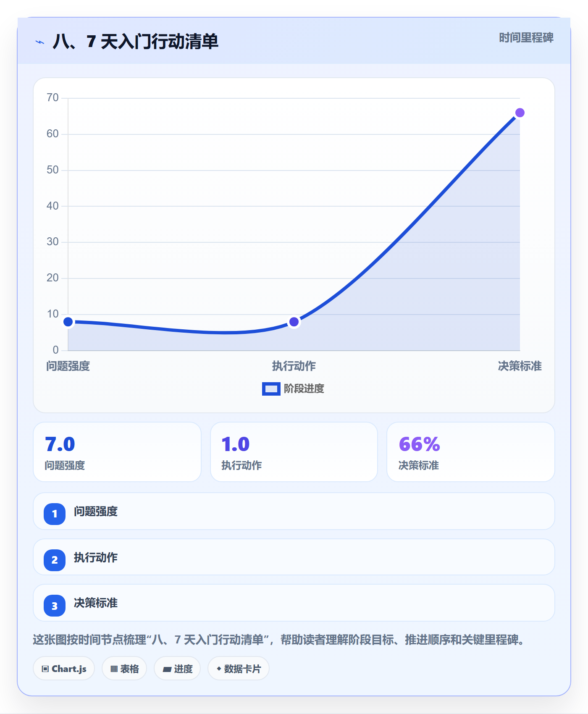
Task: Click the 决策标准 label on the chart x-axis
Action: pyautogui.click(x=520, y=366)
